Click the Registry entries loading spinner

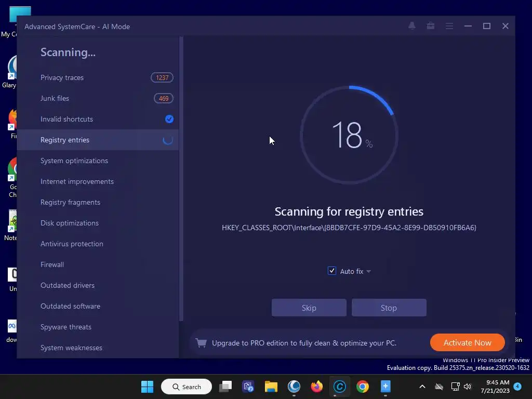tap(168, 140)
